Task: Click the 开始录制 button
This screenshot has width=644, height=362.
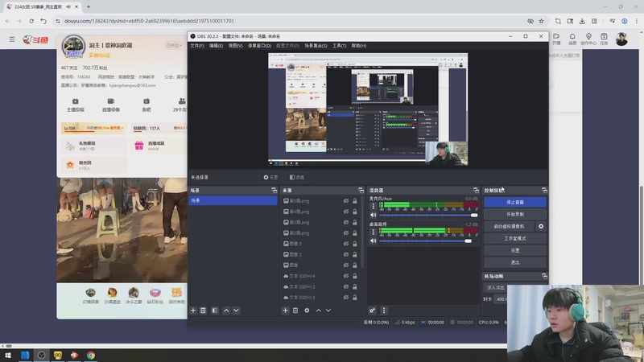Action: click(x=514, y=215)
